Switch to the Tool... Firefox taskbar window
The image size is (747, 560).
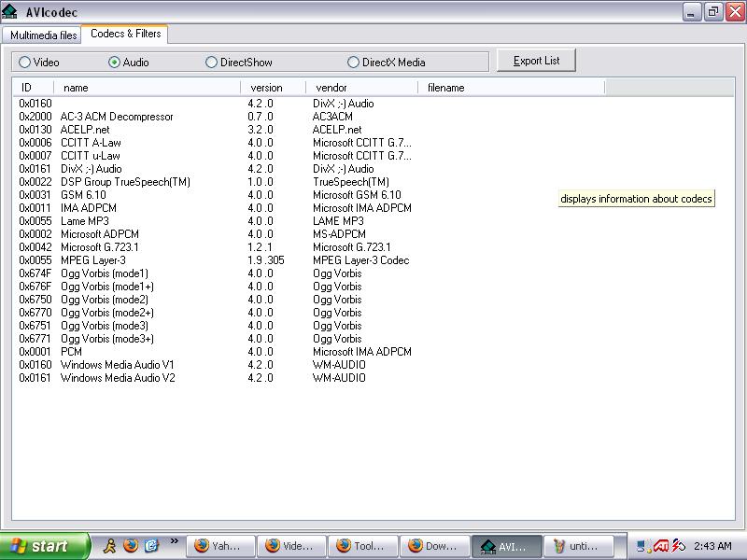[x=362, y=546]
